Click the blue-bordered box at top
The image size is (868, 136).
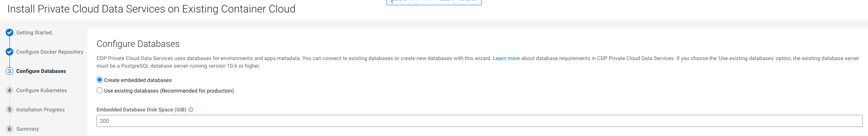point(434,2)
